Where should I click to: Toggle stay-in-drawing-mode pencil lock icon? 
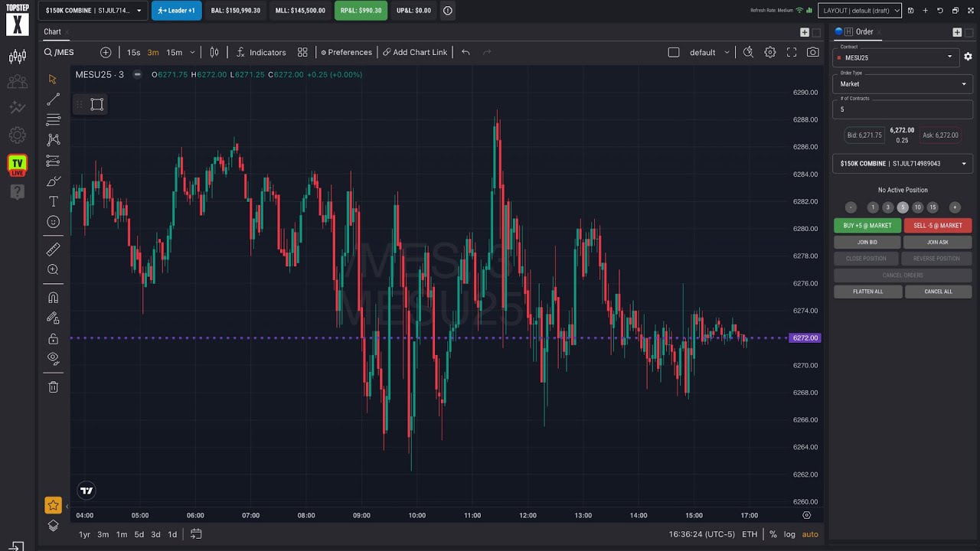53,318
